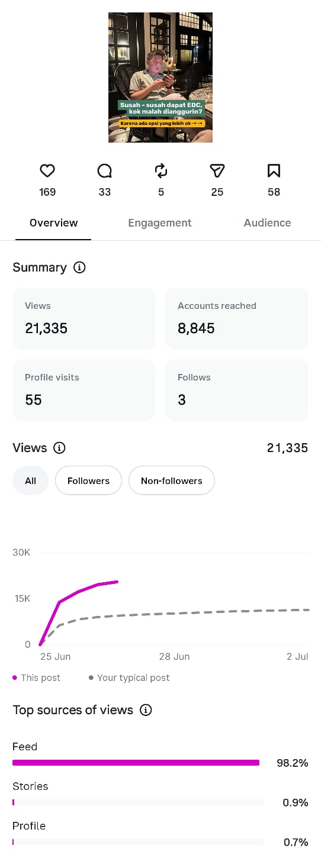Tap the heart likes icon
Screen dimensions: 321x868
click(x=47, y=171)
